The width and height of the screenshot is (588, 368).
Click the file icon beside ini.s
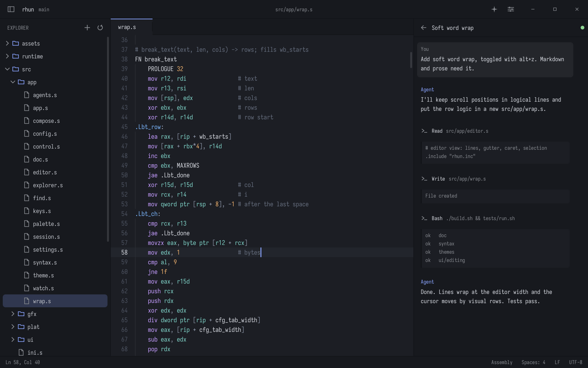point(21,352)
